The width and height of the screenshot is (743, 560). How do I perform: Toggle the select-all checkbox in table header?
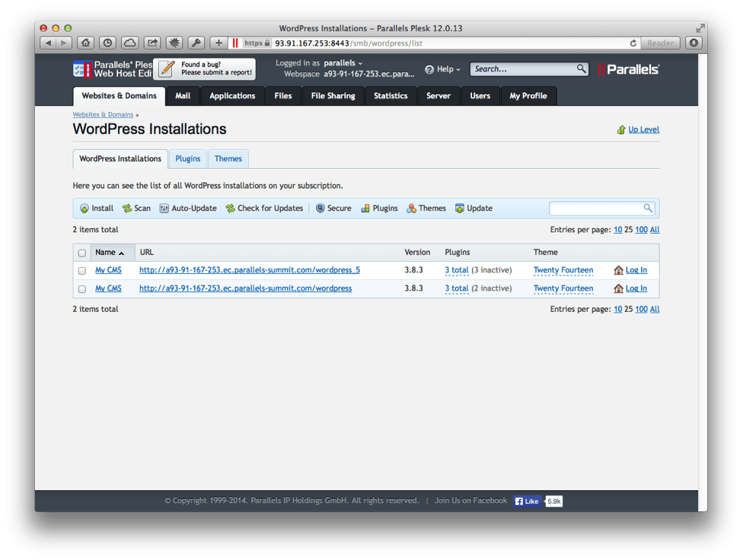point(82,253)
